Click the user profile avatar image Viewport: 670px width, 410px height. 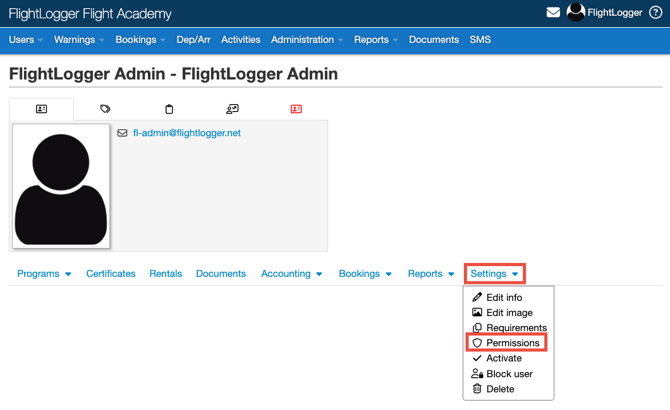click(61, 187)
